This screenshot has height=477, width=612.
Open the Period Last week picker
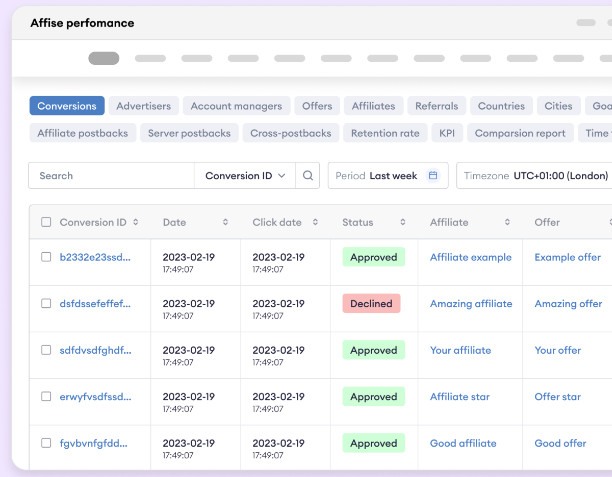click(x=388, y=176)
